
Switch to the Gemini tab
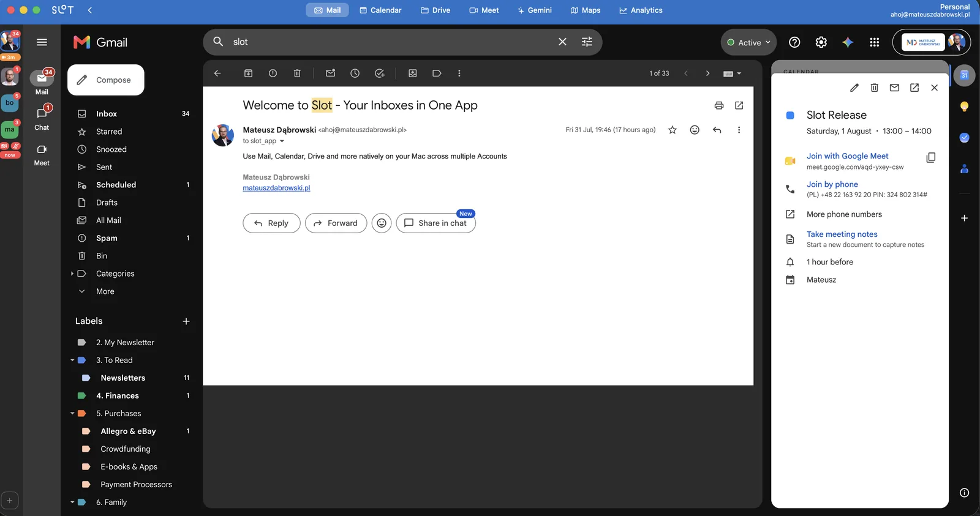pos(534,10)
